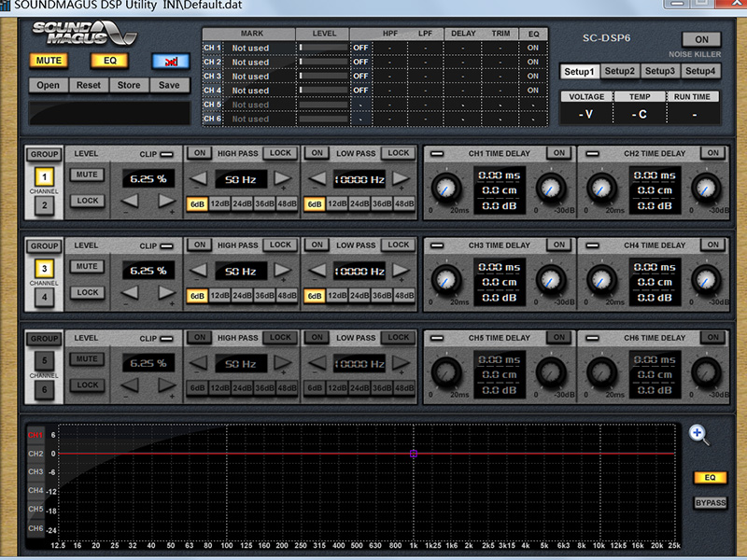Click the small indicator beside CH1 TIME DELAY
Screen dimensions: 747x560
pos(437,153)
